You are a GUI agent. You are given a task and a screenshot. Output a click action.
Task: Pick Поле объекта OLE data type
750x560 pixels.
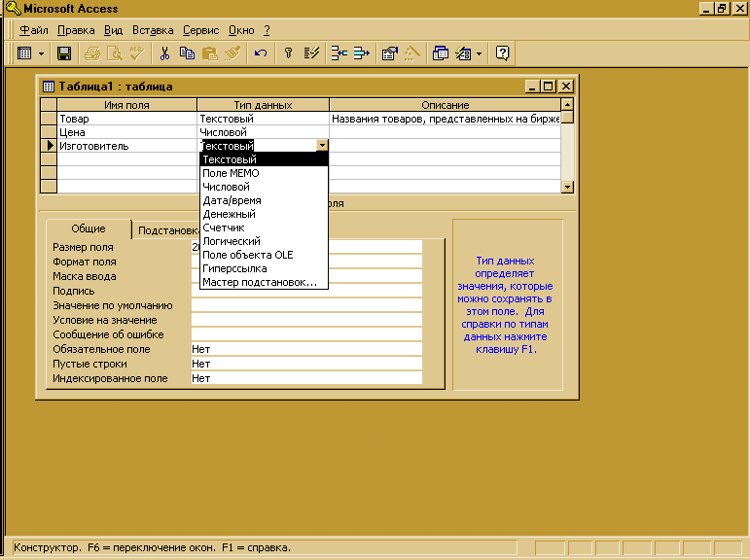[x=264, y=255]
